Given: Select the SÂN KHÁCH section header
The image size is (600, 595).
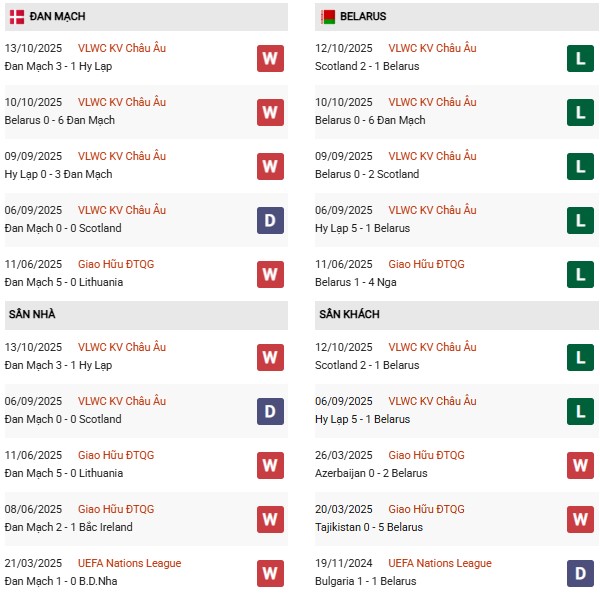Looking at the screenshot, I should tap(351, 314).
